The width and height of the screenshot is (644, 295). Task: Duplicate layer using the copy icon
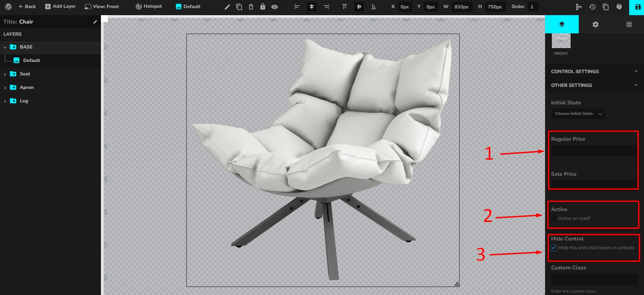239,7
